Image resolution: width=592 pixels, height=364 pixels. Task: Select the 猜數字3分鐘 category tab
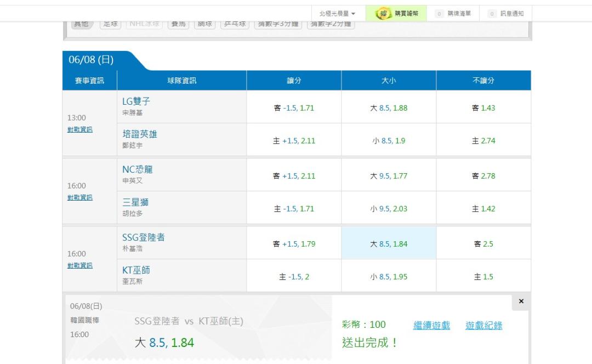tap(278, 25)
